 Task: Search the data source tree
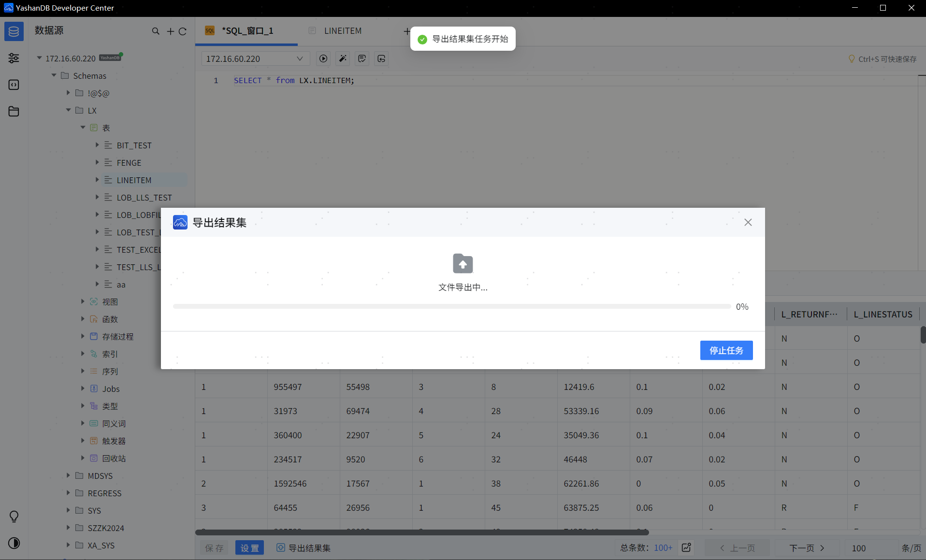[156, 31]
